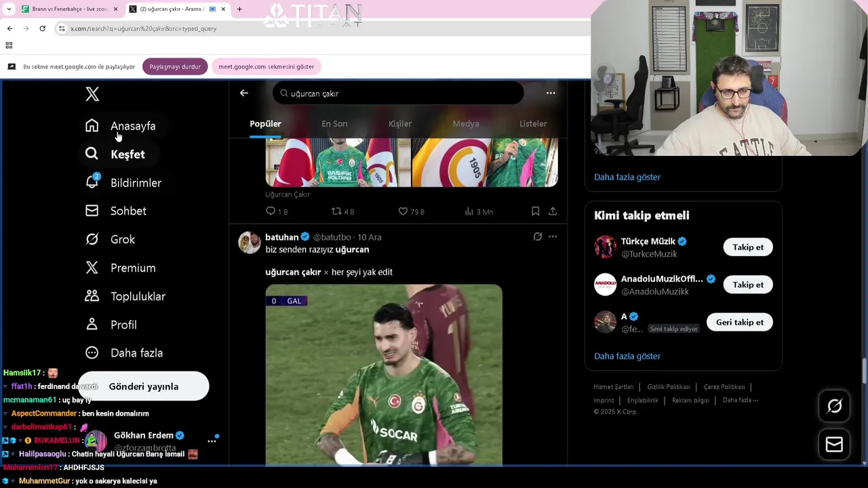868x488 pixels.
Task: Click the uğurcan çakır search field
Action: coord(398,94)
